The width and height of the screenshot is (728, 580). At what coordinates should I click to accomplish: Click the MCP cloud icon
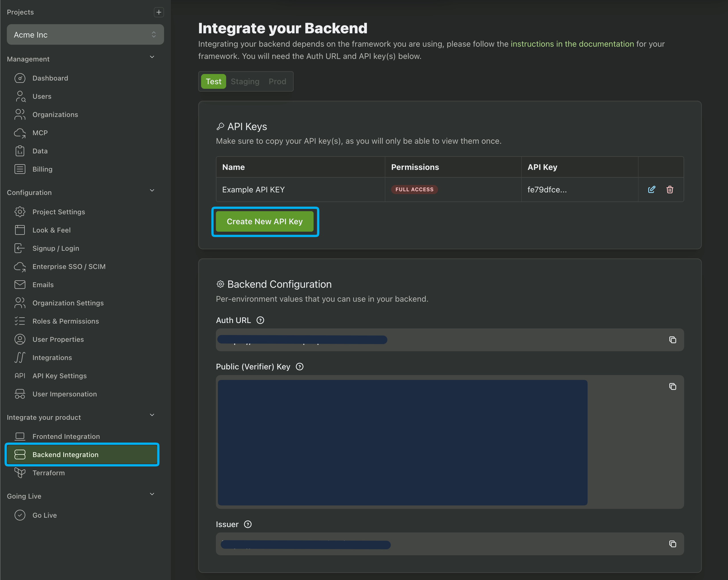coord(20,133)
